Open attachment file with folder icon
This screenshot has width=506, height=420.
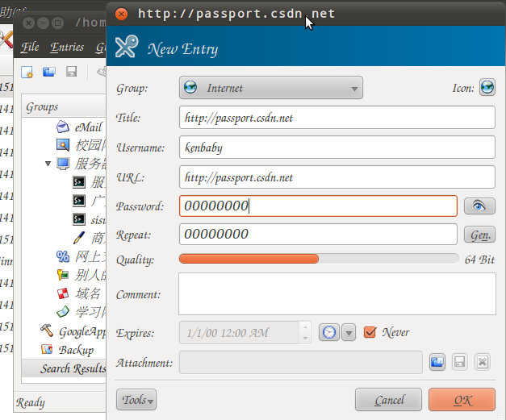point(437,362)
